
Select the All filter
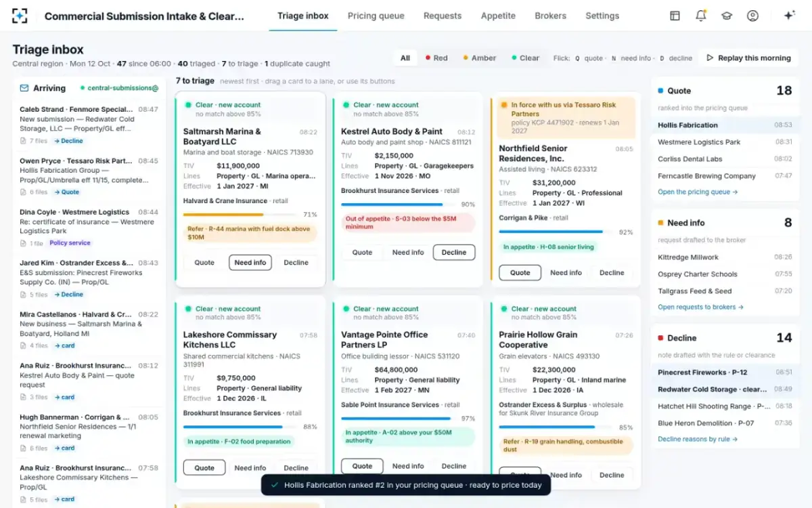(405, 58)
